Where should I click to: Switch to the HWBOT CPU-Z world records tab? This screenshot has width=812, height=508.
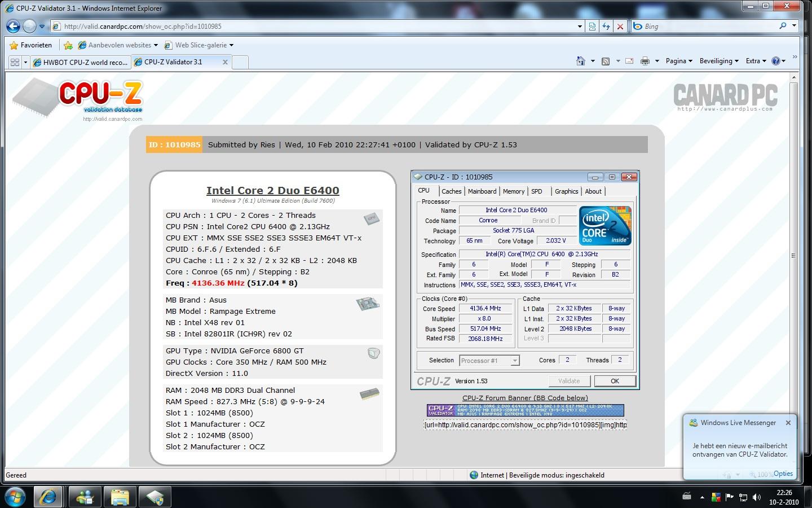click(x=81, y=62)
